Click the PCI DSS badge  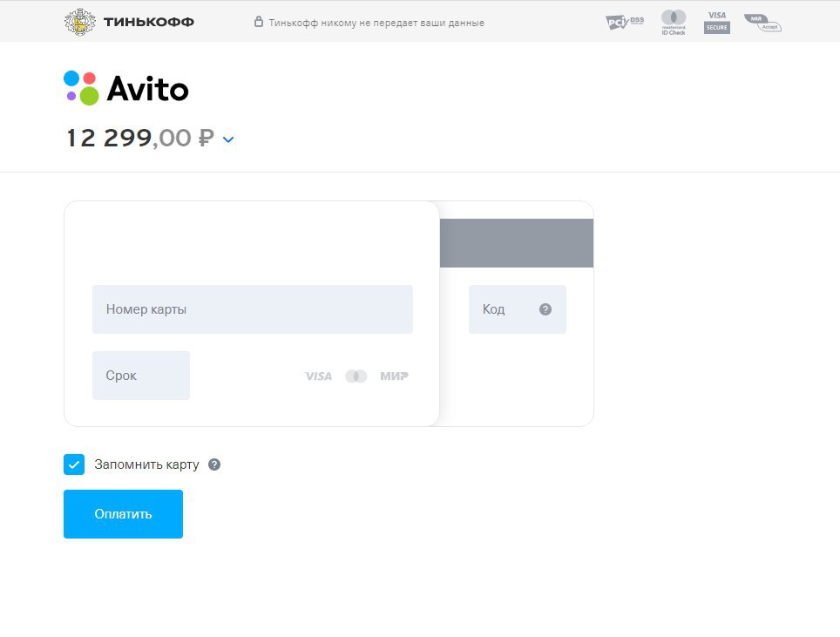[625, 23]
